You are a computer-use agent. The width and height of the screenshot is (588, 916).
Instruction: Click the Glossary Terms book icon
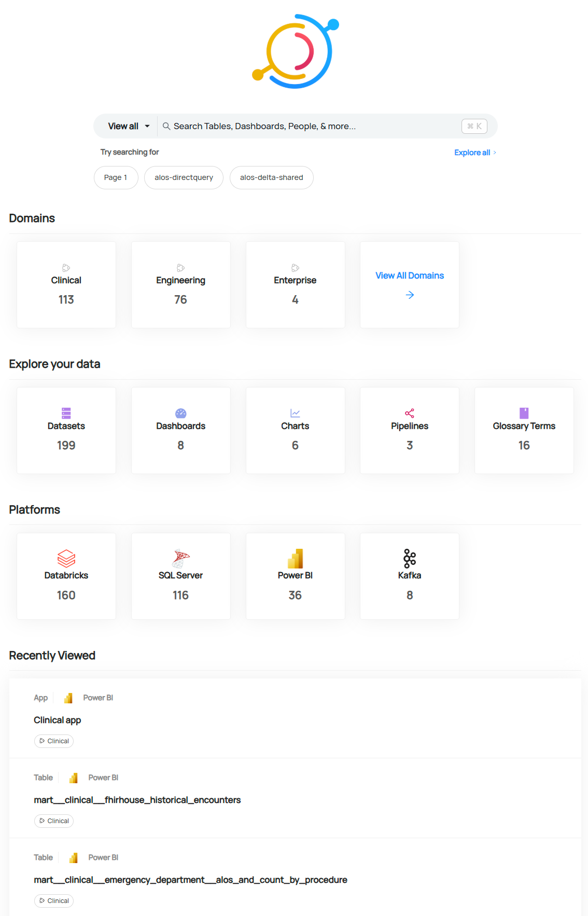pos(524,413)
